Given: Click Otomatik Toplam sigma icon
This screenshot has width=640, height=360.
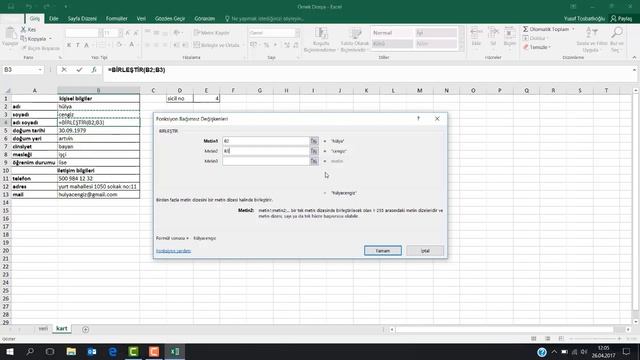Looking at the screenshot, I should point(526,29).
